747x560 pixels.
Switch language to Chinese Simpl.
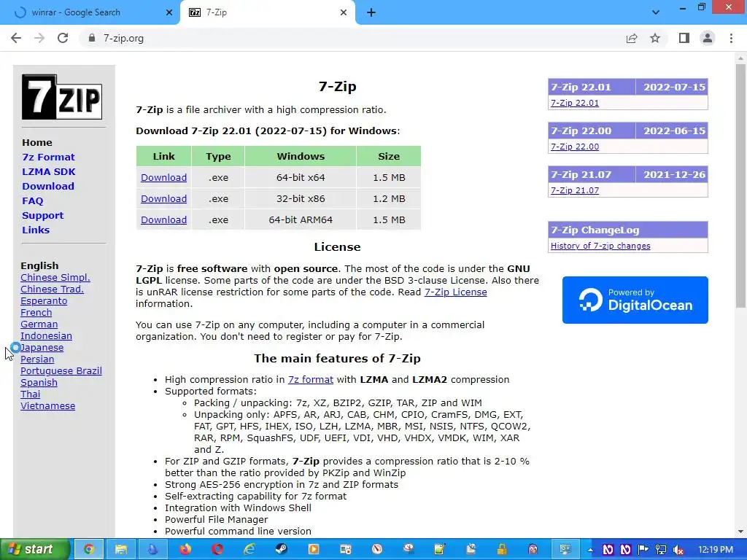click(55, 278)
